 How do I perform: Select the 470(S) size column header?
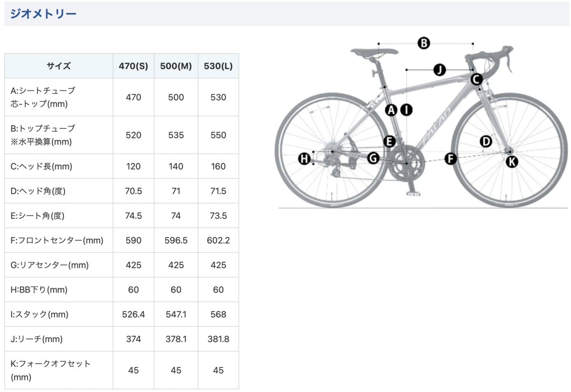(134, 66)
